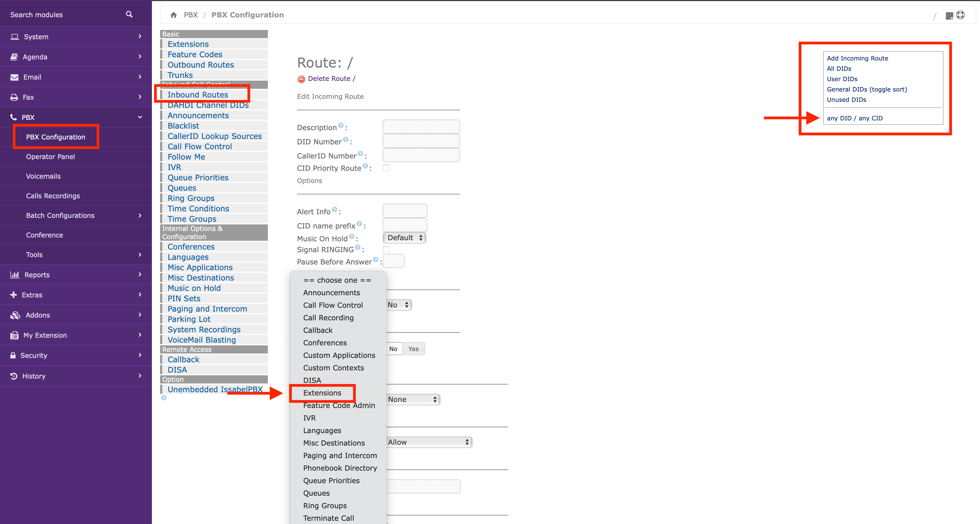Open the Music On Hold Default dropdown

coord(405,238)
